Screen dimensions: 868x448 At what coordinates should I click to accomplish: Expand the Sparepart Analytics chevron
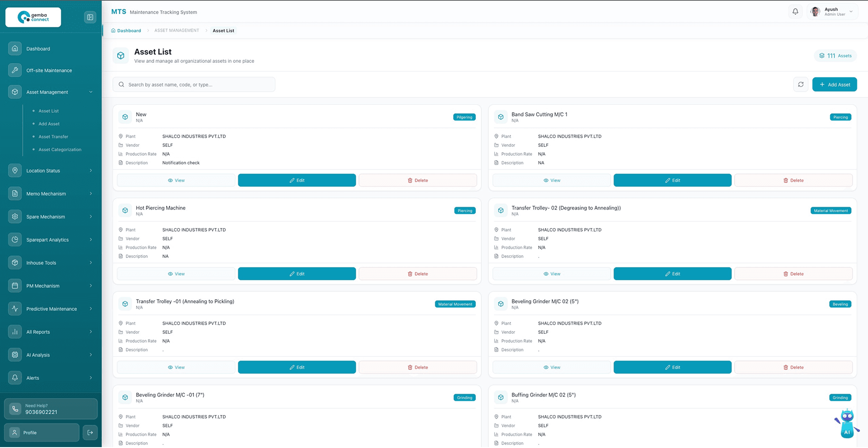click(x=91, y=240)
